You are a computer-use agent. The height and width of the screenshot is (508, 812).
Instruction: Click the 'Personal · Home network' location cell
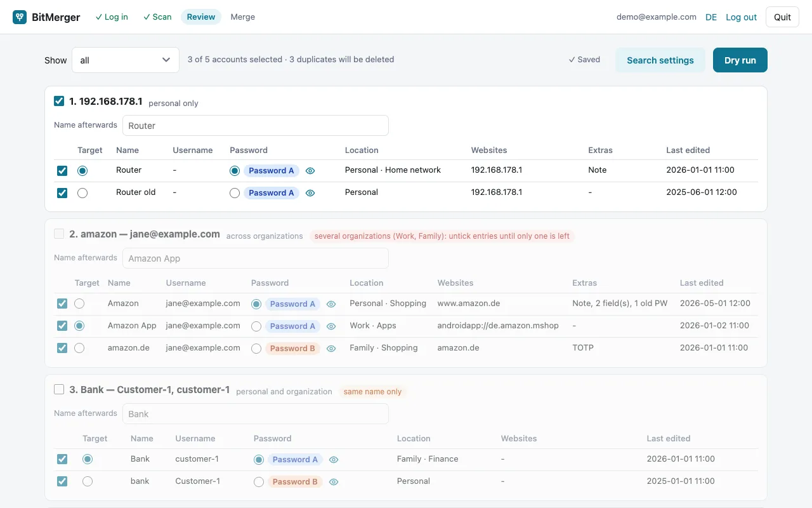393,170
